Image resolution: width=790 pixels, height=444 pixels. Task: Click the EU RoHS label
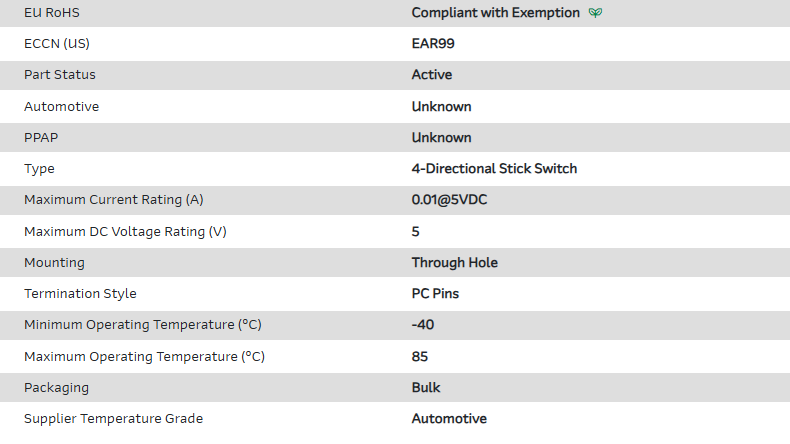(53, 13)
